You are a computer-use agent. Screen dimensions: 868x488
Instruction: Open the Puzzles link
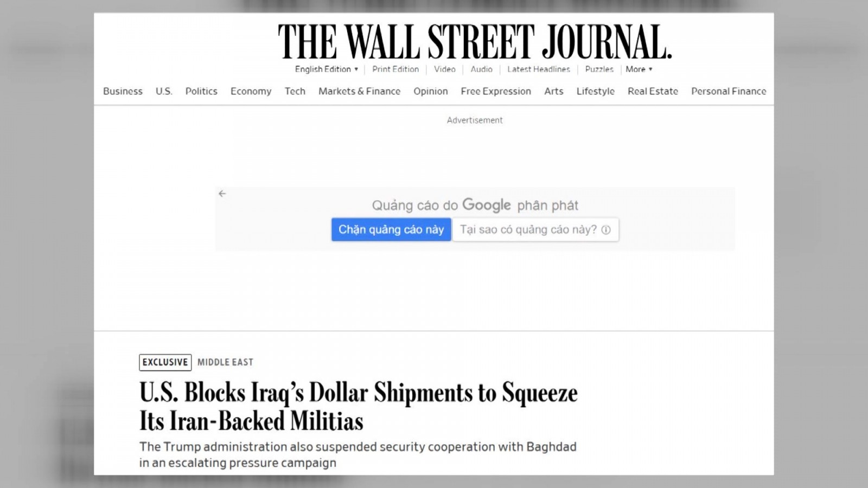599,69
